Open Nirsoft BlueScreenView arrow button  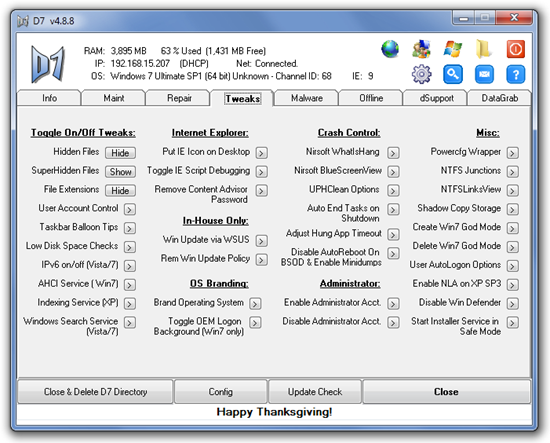(393, 172)
